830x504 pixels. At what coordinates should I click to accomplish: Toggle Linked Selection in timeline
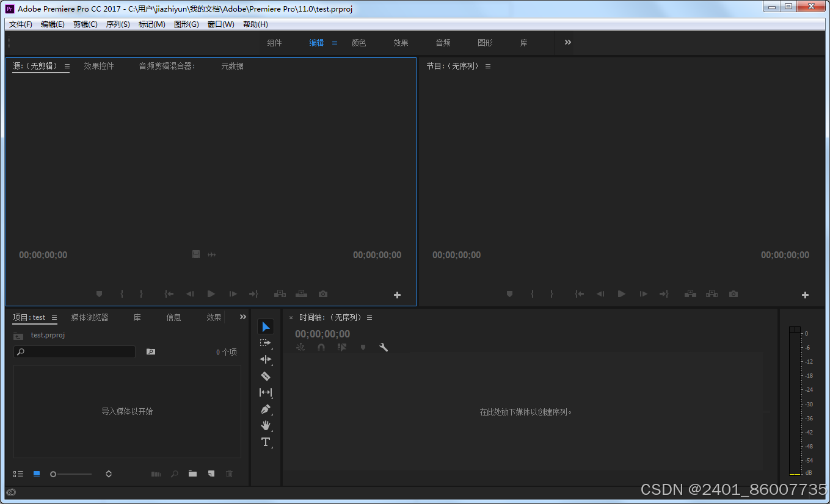(x=342, y=347)
